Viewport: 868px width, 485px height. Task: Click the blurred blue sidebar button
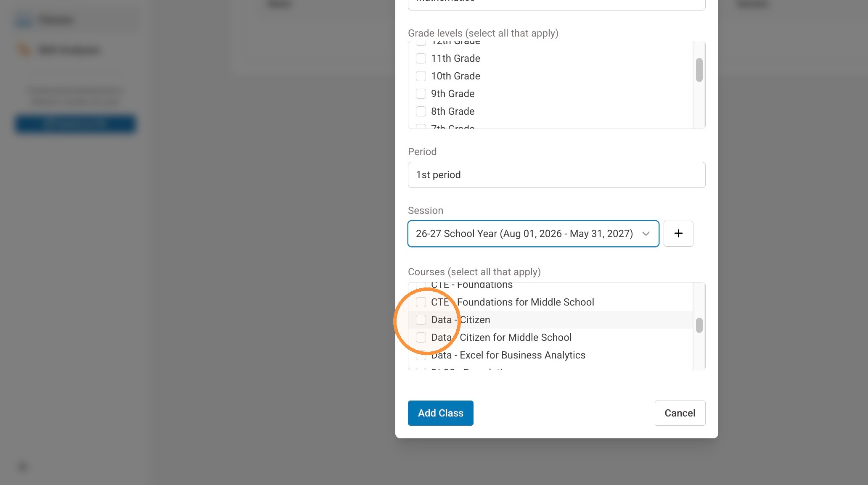[75, 124]
